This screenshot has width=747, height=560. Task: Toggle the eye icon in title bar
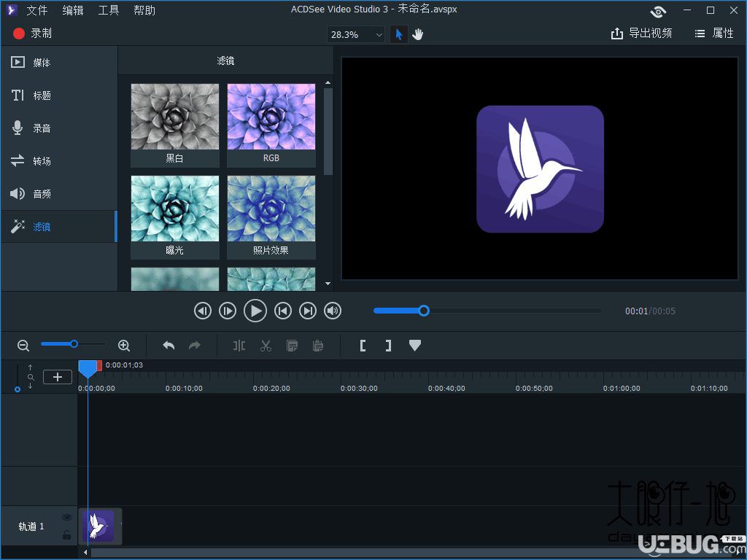[x=658, y=11]
